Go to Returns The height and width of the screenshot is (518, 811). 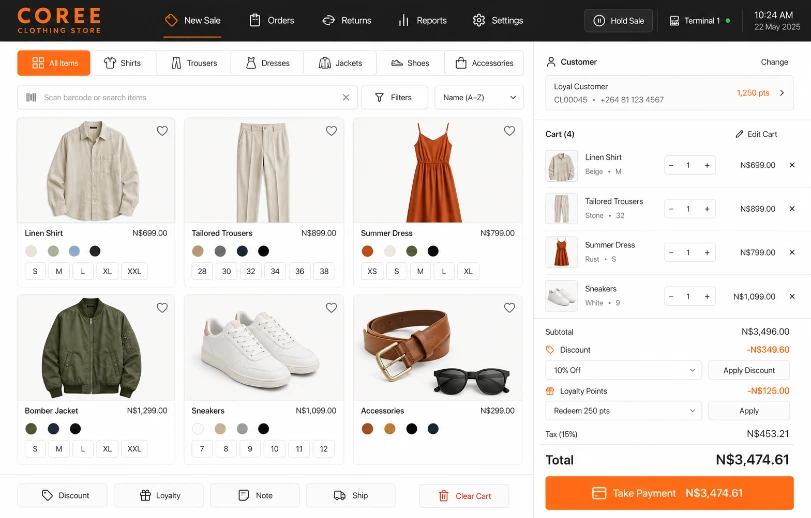tap(347, 21)
